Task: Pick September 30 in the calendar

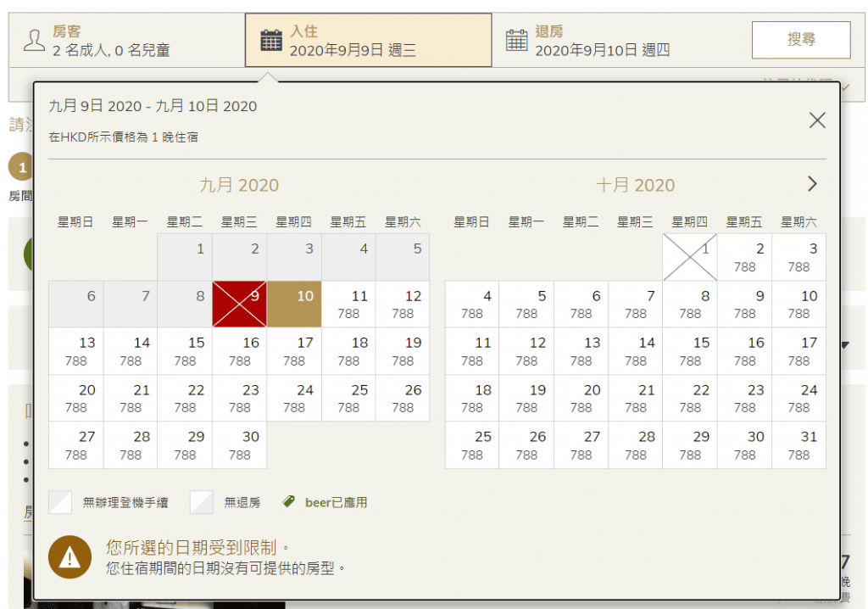Action: (x=239, y=444)
